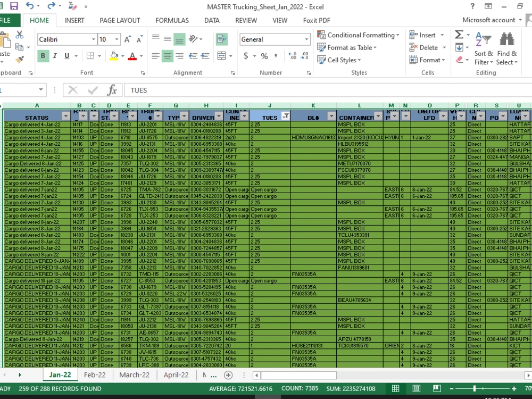
Task: Toggle center horizontal alignment
Action: click(167, 56)
